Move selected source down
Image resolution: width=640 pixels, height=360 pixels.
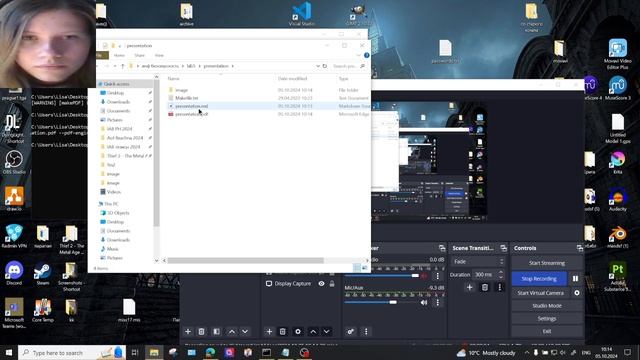[x=327, y=331]
